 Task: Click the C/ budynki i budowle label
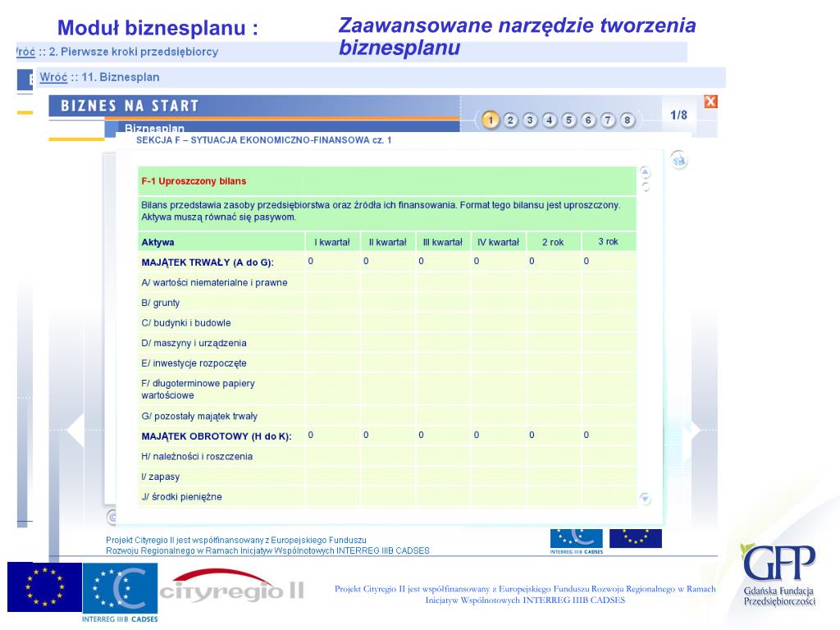coord(186,323)
